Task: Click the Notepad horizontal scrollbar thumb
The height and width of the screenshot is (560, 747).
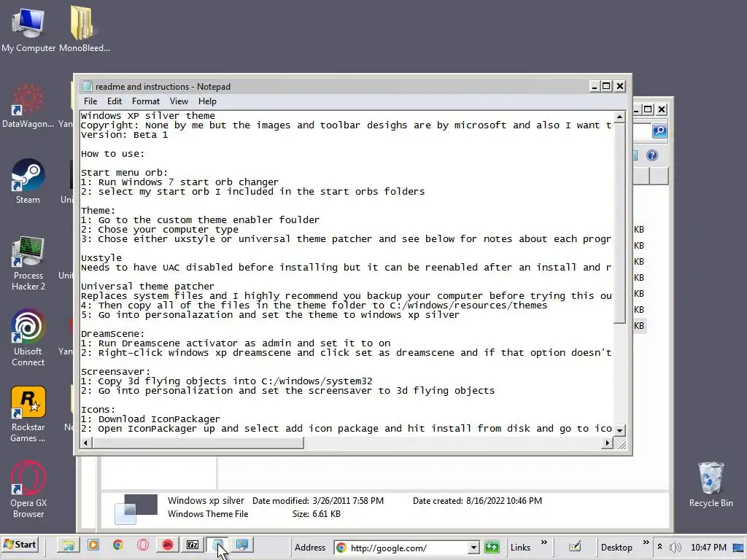Action: 198,443
